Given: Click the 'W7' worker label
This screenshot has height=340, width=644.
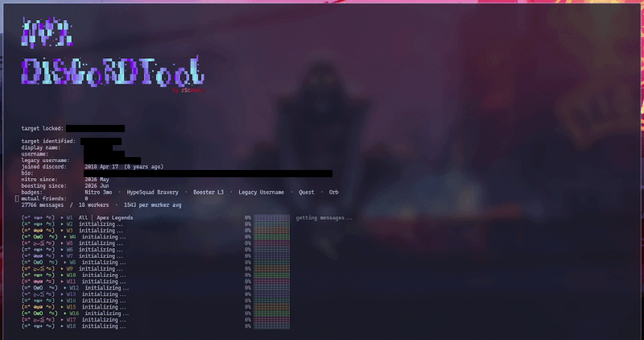Looking at the screenshot, I should [x=70, y=256].
